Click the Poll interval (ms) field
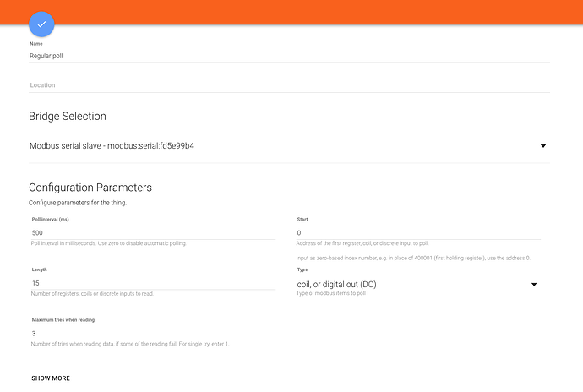This screenshot has height=392, width=583. click(152, 232)
